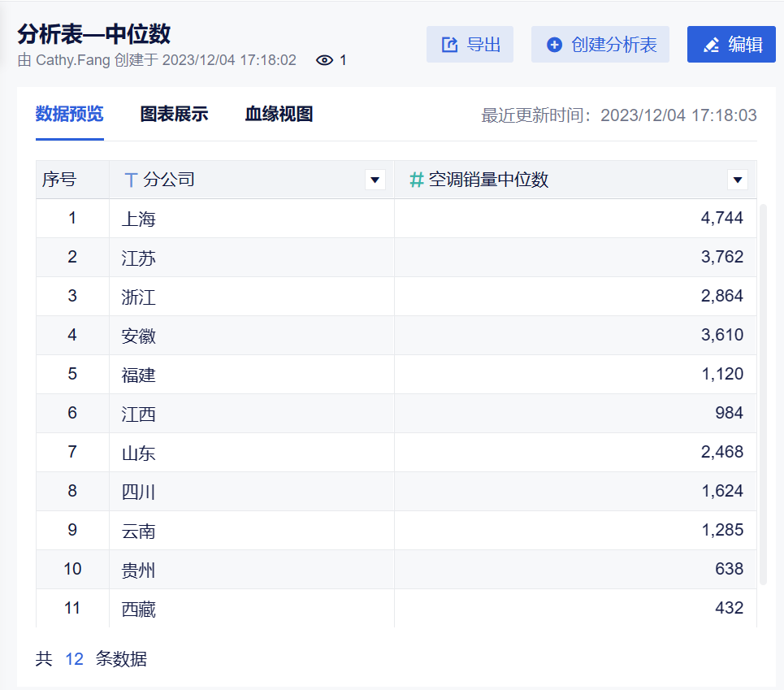784x690 pixels.
Task: Click the 12 total records count
Action: click(74, 658)
